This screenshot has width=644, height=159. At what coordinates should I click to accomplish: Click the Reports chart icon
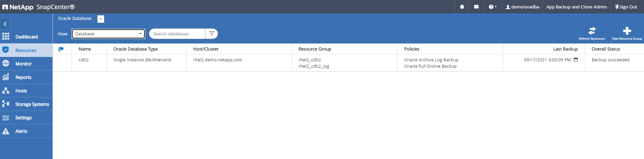[x=6, y=77]
